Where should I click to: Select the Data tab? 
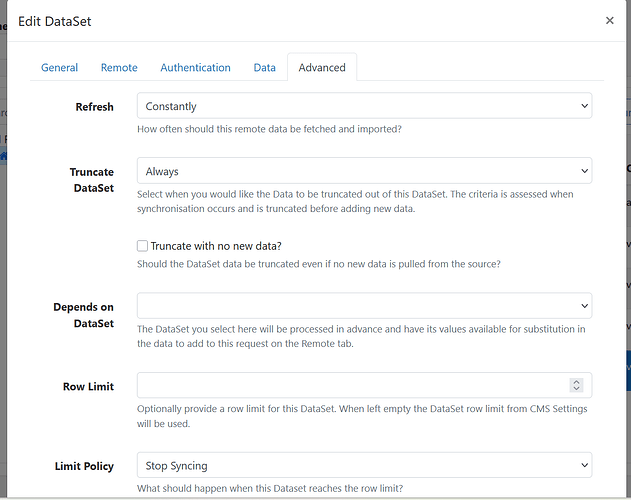coord(264,67)
